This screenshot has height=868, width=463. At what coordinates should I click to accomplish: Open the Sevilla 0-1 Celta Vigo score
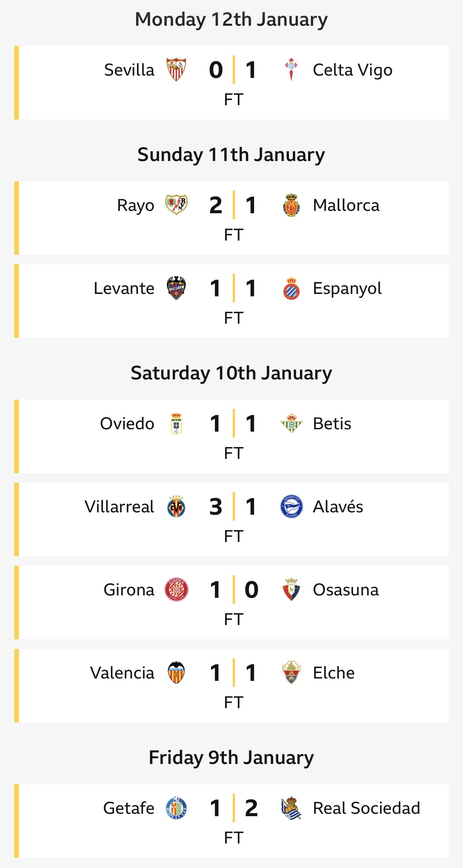pos(233,70)
